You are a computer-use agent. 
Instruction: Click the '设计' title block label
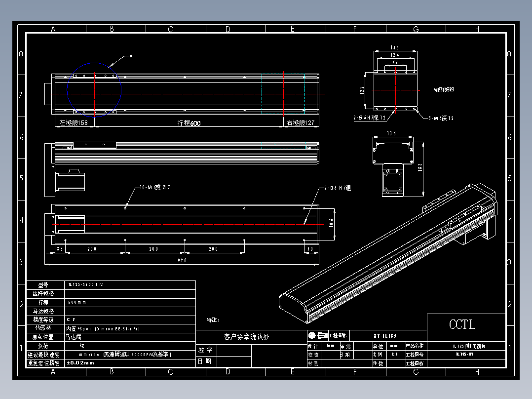313,346
